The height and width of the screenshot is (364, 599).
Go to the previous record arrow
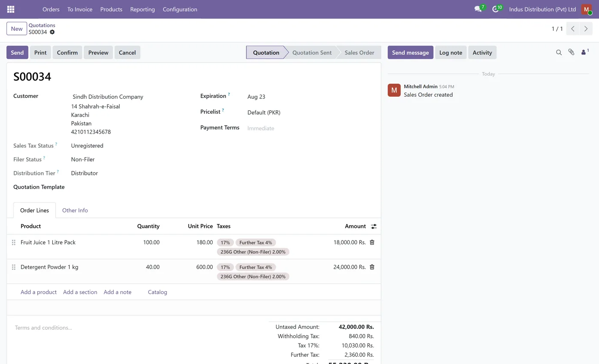tap(573, 29)
